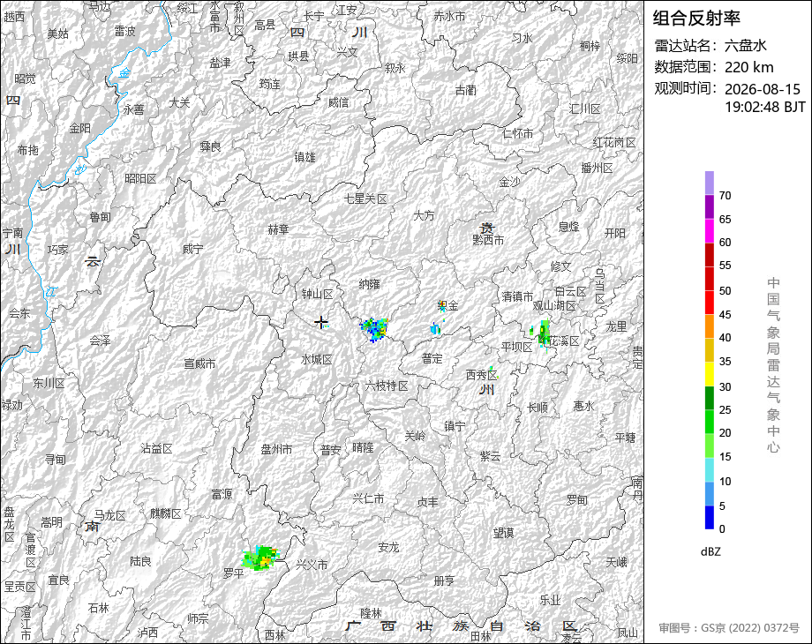Click the radar echo cluster near Luoping
The image size is (812, 644).
coord(261,558)
